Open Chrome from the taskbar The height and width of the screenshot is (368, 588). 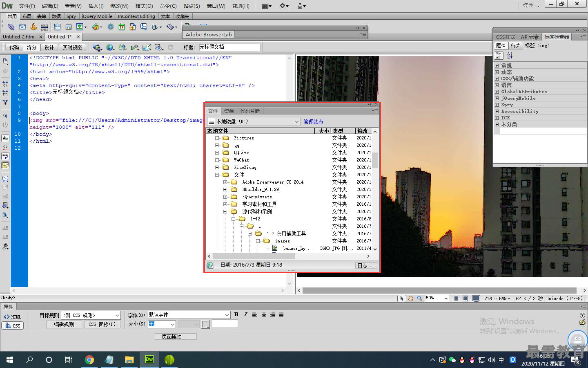point(89,360)
